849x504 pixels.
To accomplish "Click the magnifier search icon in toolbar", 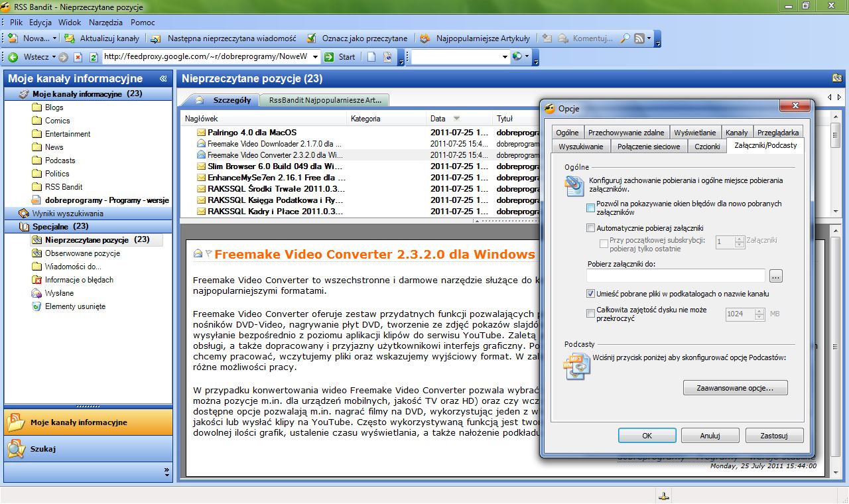I will (x=625, y=38).
